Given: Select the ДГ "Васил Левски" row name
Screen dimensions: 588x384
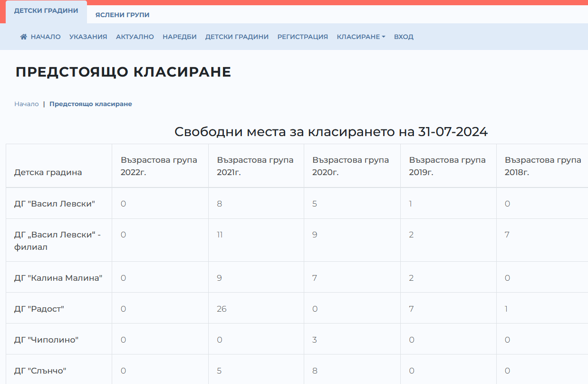Looking at the screenshot, I should tap(55, 204).
